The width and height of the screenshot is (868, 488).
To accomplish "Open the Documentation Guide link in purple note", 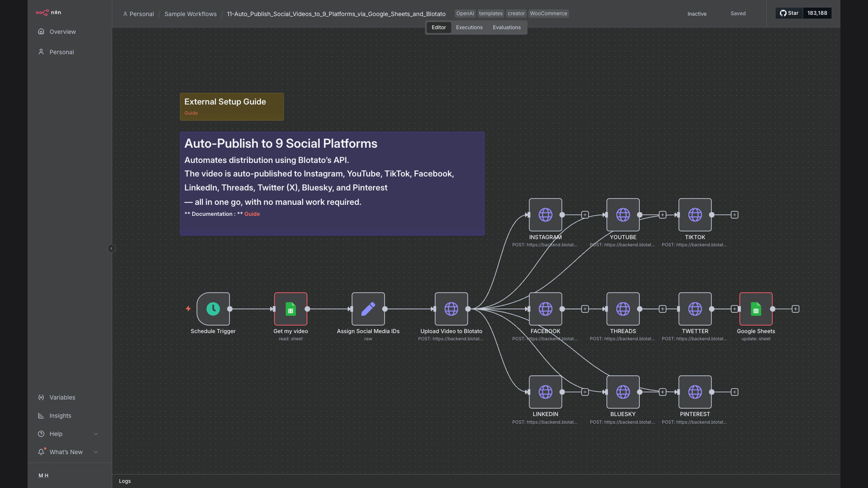I will (252, 214).
